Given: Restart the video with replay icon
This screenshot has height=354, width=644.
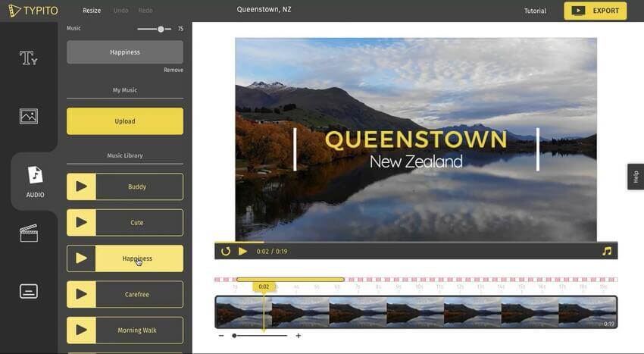Looking at the screenshot, I should [x=226, y=251].
